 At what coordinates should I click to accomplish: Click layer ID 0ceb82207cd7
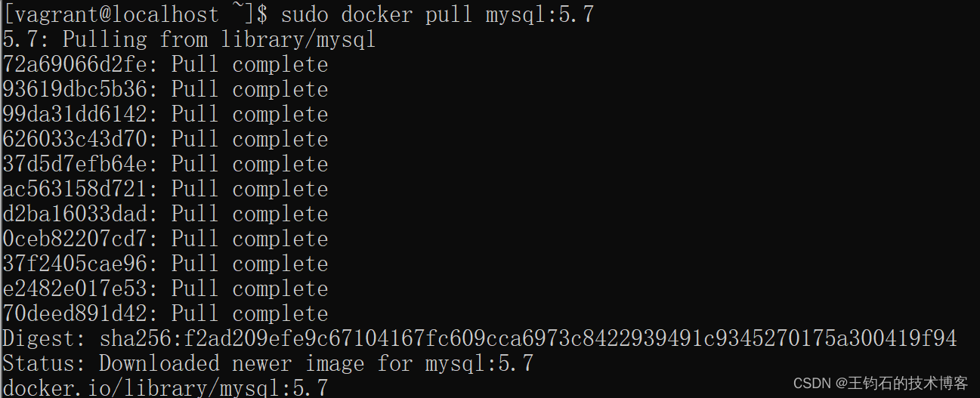(79, 239)
